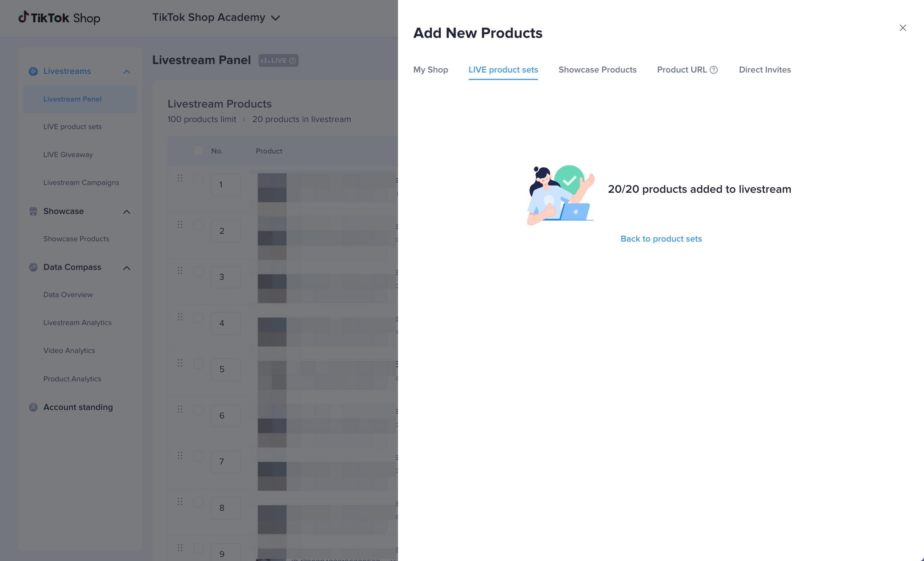Click the TikTok Shop logo
924x561 pixels.
[x=59, y=18]
